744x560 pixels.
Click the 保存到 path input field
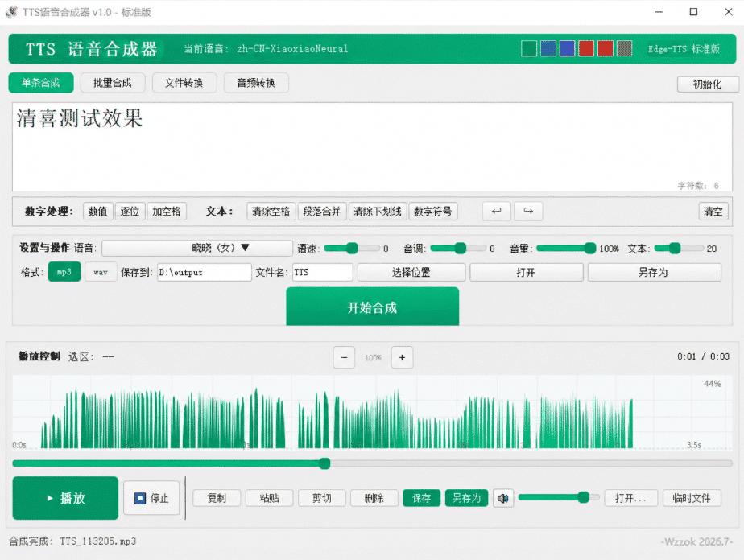coord(204,272)
